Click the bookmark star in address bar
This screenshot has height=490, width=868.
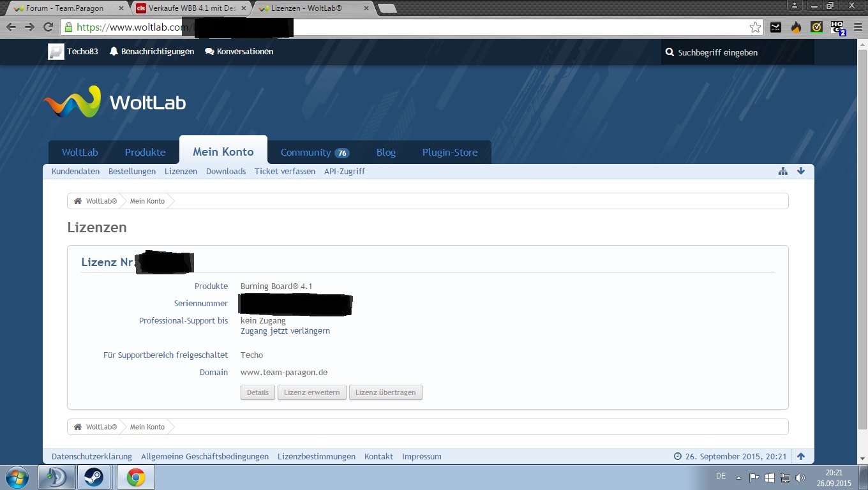[755, 27]
